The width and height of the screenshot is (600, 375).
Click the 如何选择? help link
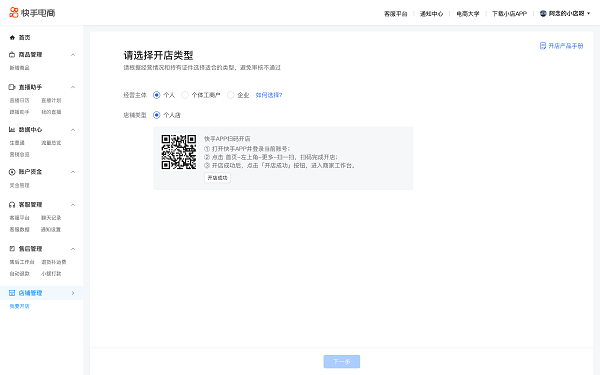(269, 95)
